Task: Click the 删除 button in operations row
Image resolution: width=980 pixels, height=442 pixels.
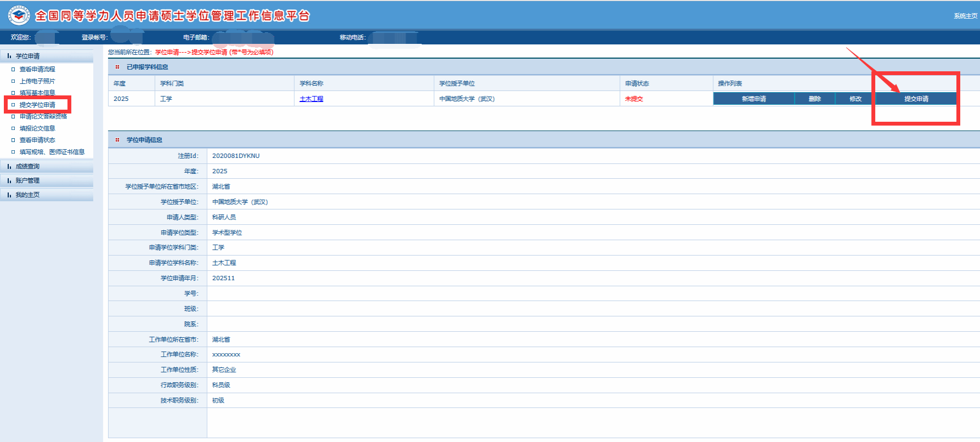Action: coord(814,99)
